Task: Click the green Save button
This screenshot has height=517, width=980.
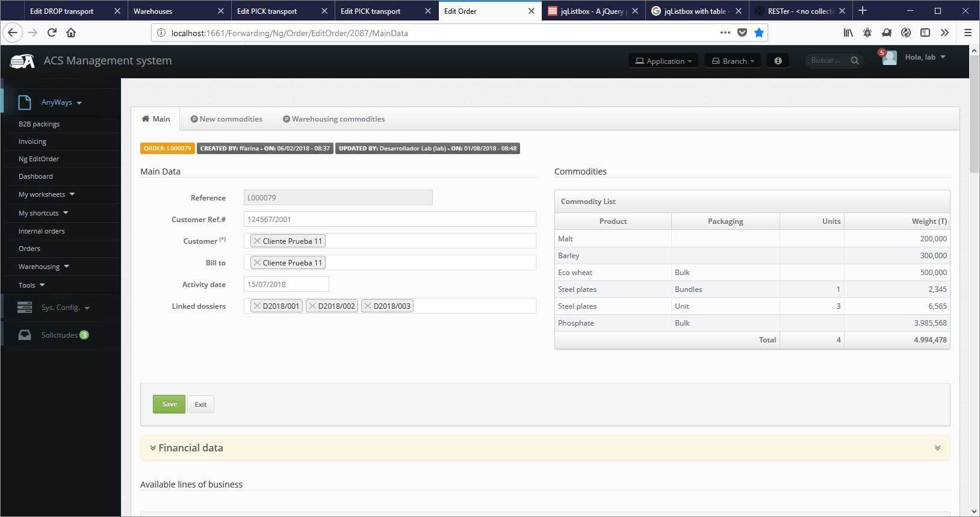Action: 169,404
